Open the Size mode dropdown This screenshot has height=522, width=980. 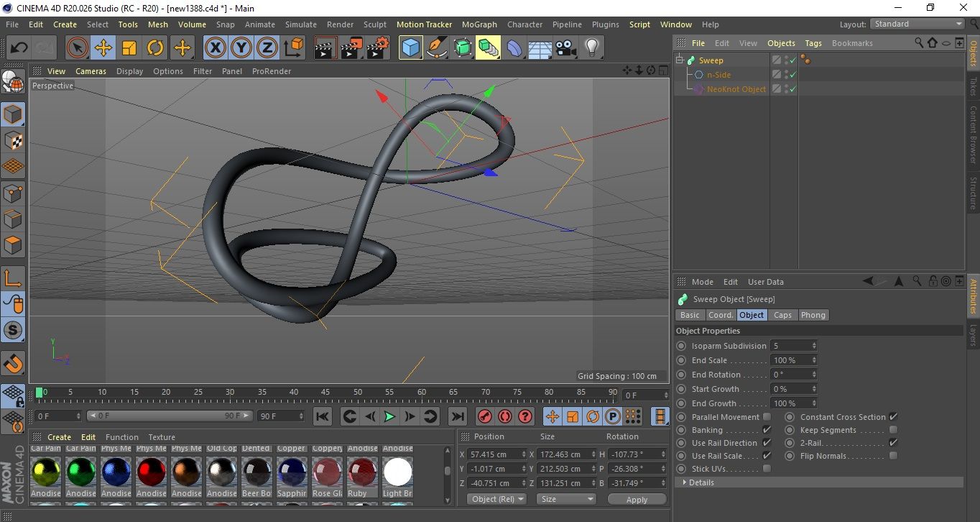pos(568,499)
